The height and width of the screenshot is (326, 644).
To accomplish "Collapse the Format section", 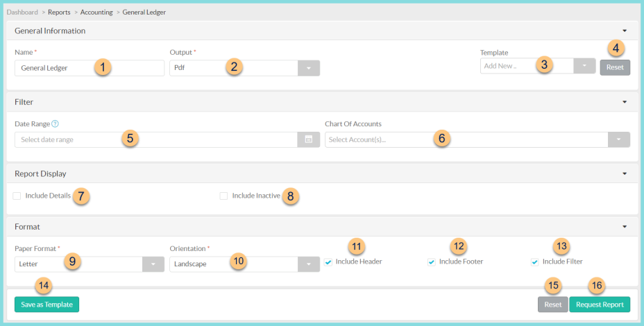I will click(x=625, y=227).
